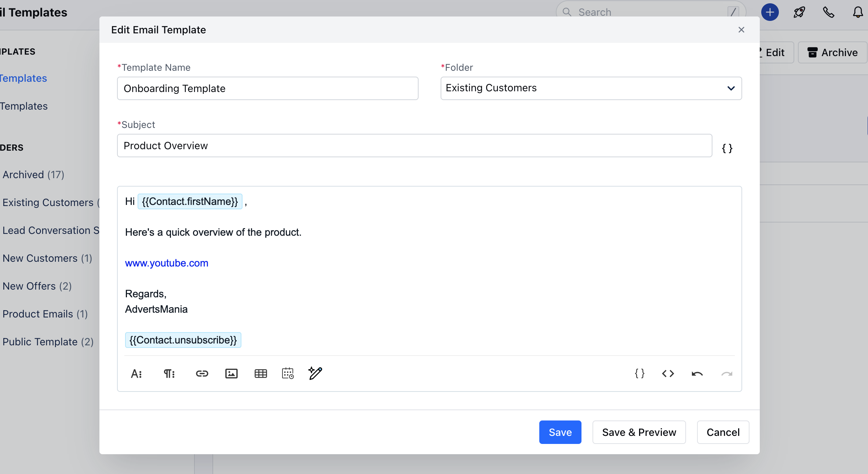Click the Subject input field
Screen dimensions: 868x474
[414, 146]
